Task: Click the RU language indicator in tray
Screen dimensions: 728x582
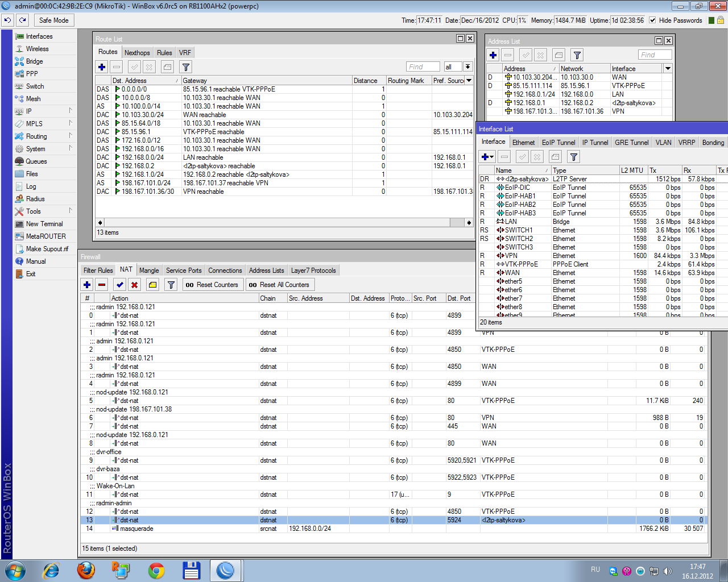Action: (x=595, y=569)
